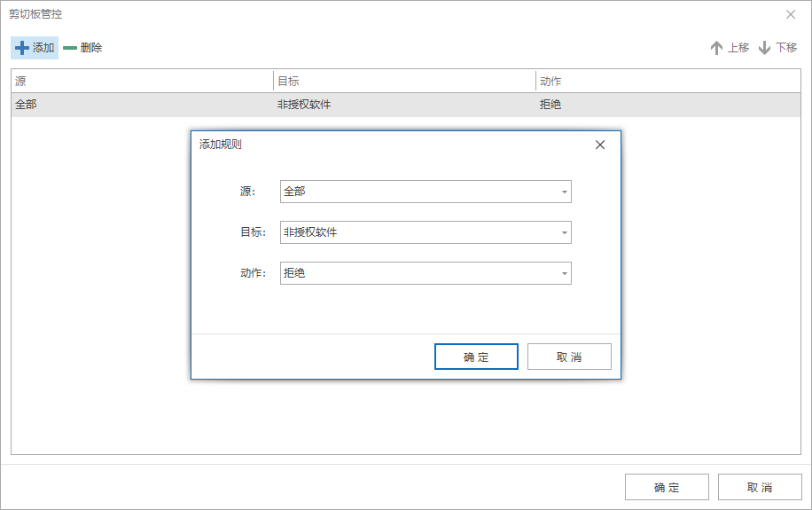
Task: Click 确定 at bottom of main window
Action: (x=667, y=487)
